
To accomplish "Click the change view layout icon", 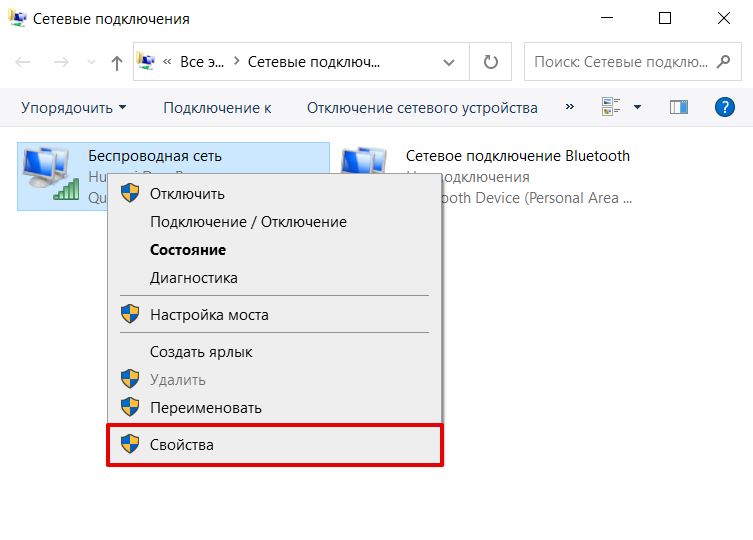I will click(611, 107).
